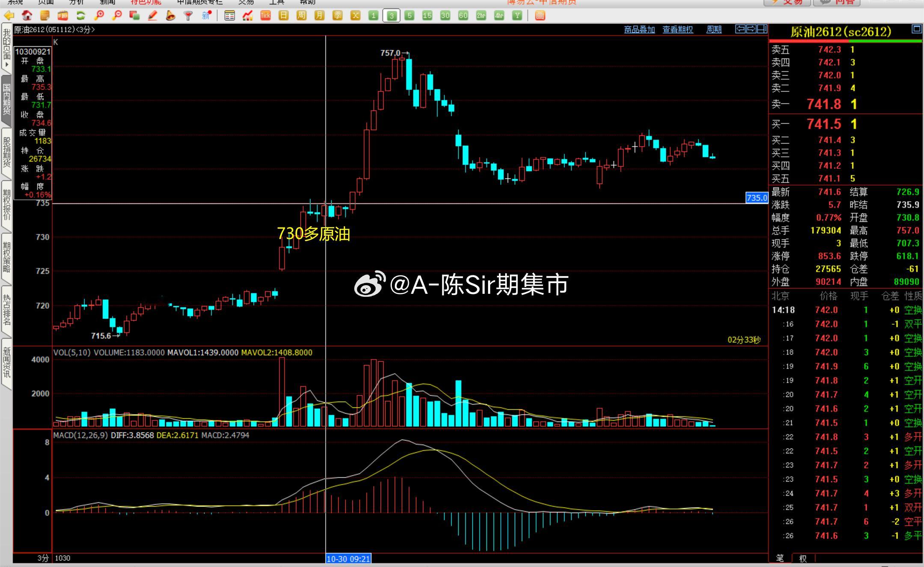Zoom out with the minus magnifier
Image resolution: width=924 pixels, height=567 pixels.
pyautogui.click(x=116, y=16)
